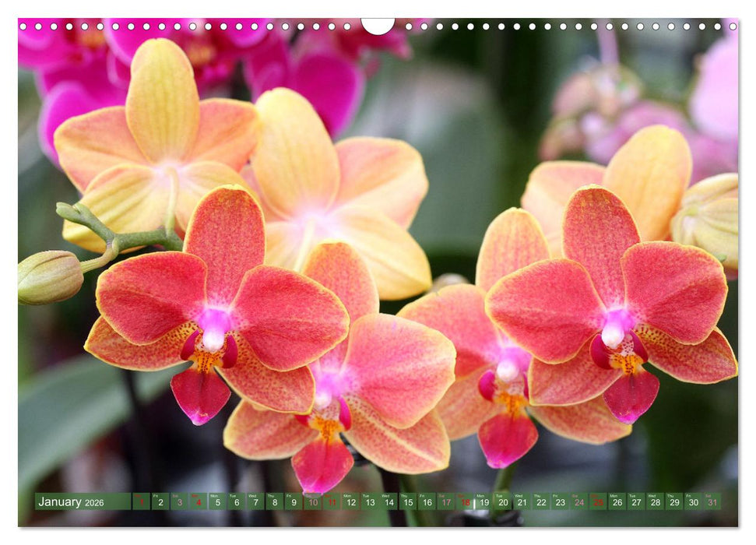The image size is (756, 545).
Task: Click white center of rightmost orange orchid
Action: (x=613, y=335)
